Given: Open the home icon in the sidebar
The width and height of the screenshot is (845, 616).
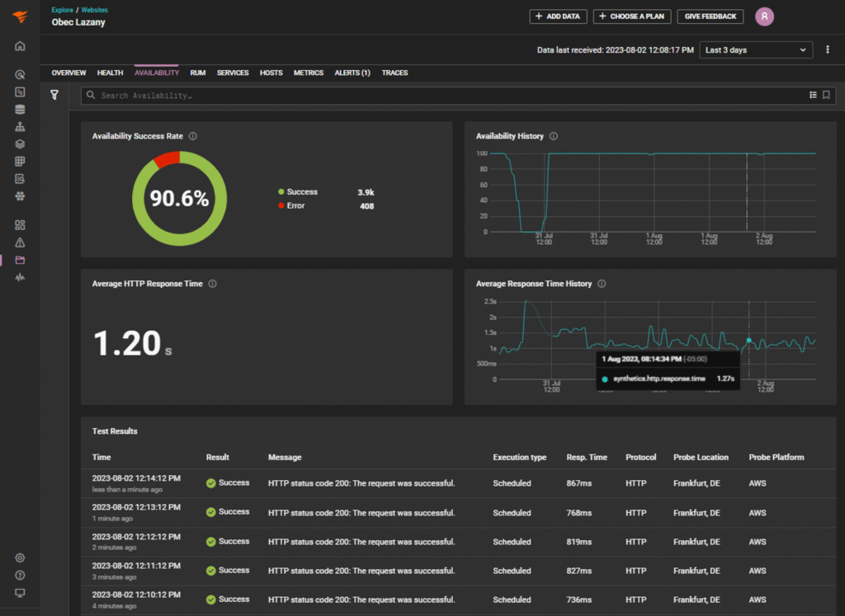Looking at the screenshot, I should pyautogui.click(x=20, y=46).
